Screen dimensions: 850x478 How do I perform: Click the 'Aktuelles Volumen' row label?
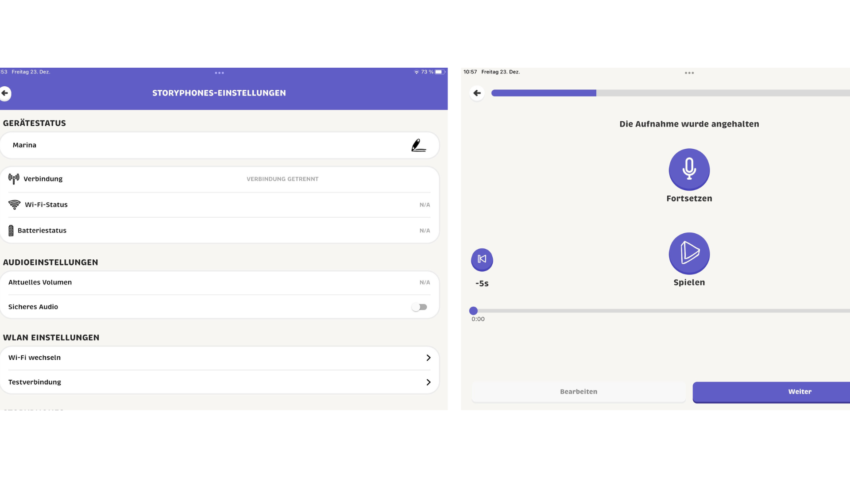click(40, 282)
